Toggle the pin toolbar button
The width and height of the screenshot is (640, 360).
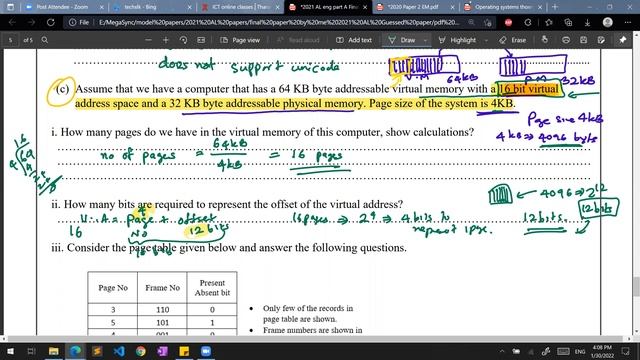point(622,40)
